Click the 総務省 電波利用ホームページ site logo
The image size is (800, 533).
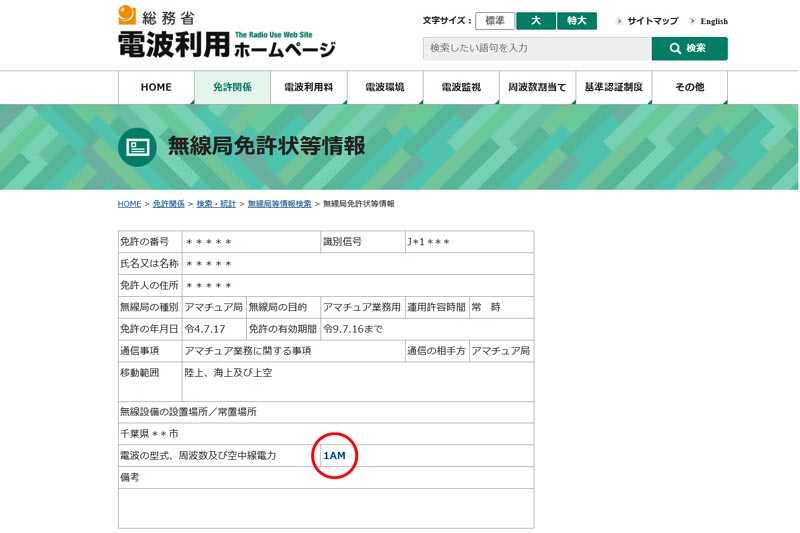[226, 33]
